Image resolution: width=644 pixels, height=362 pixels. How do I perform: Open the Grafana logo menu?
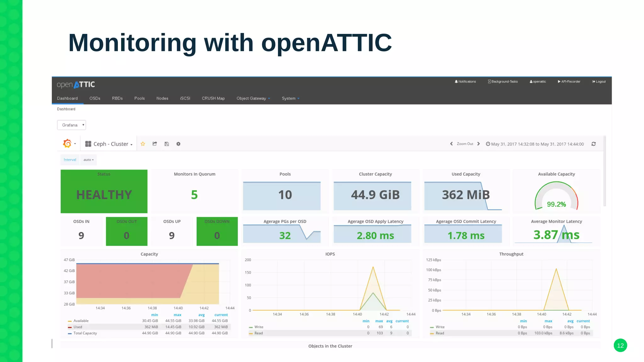click(69, 144)
